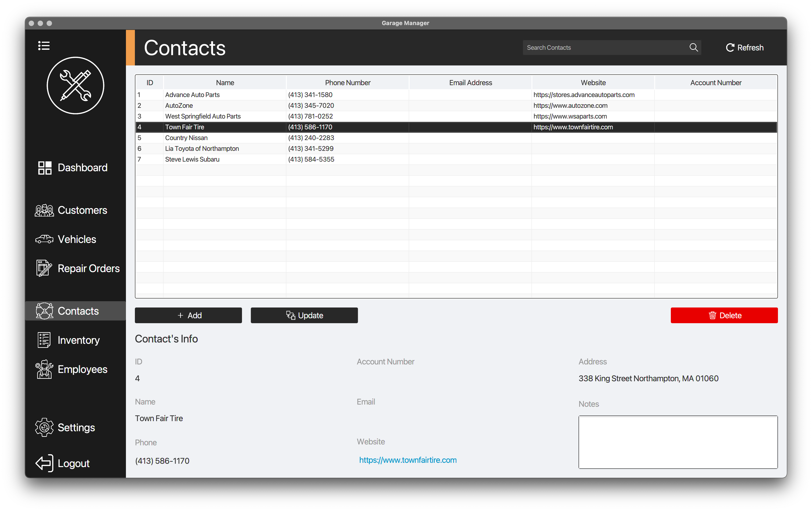Click the Update button

click(304, 315)
